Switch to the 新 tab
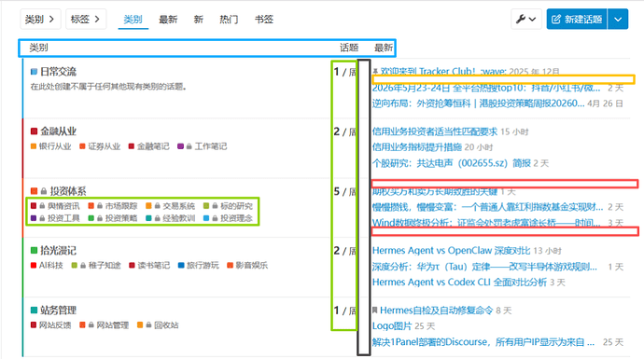644x359 pixels. point(199,20)
